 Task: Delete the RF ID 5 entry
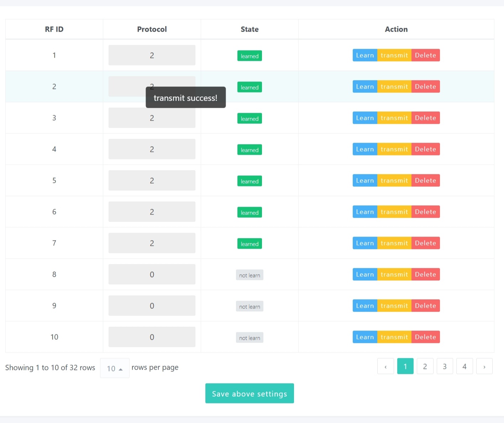pyautogui.click(x=425, y=180)
